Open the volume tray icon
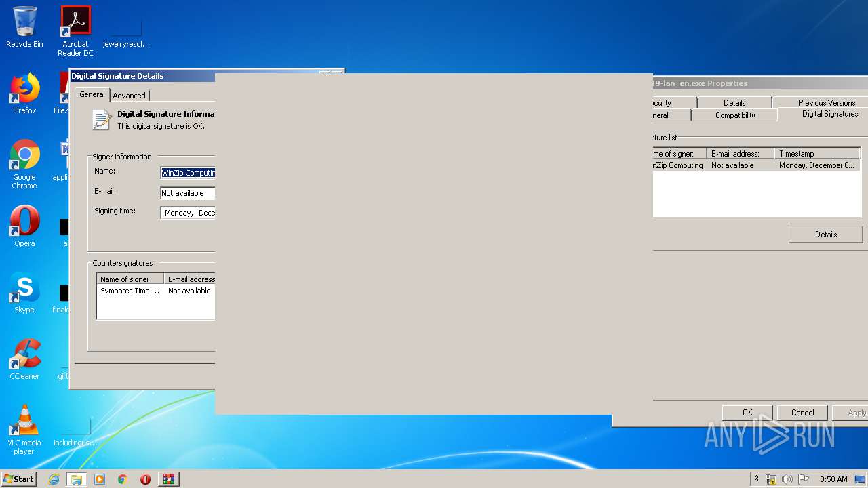 (x=787, y=479)
